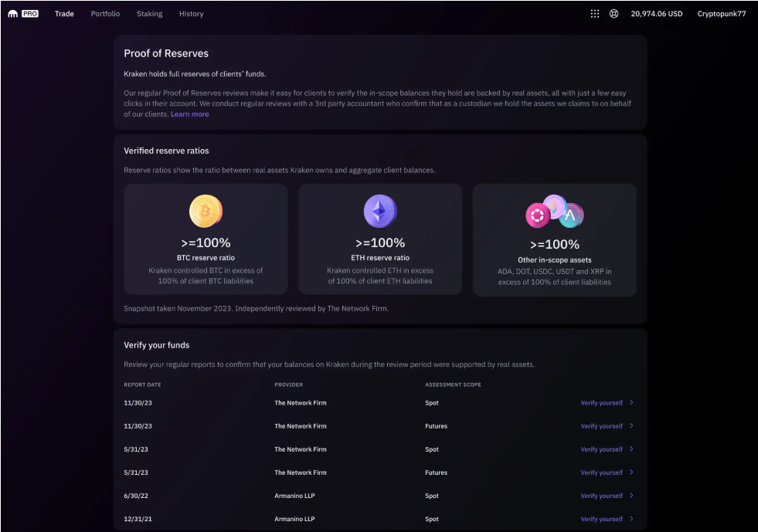Screen dimensions: 758x532
Task: Click Futures scope in 5/31/23 row
Action: pos(436,473)
